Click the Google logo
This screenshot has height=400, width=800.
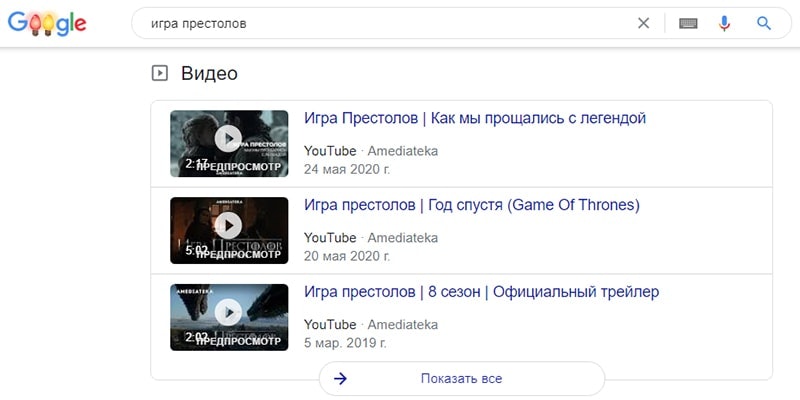47,23
